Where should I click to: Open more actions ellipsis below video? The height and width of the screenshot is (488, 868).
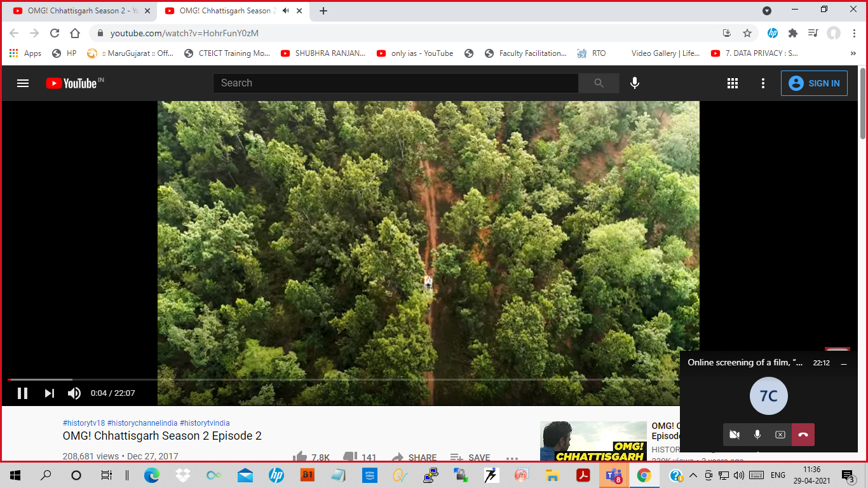512,457
